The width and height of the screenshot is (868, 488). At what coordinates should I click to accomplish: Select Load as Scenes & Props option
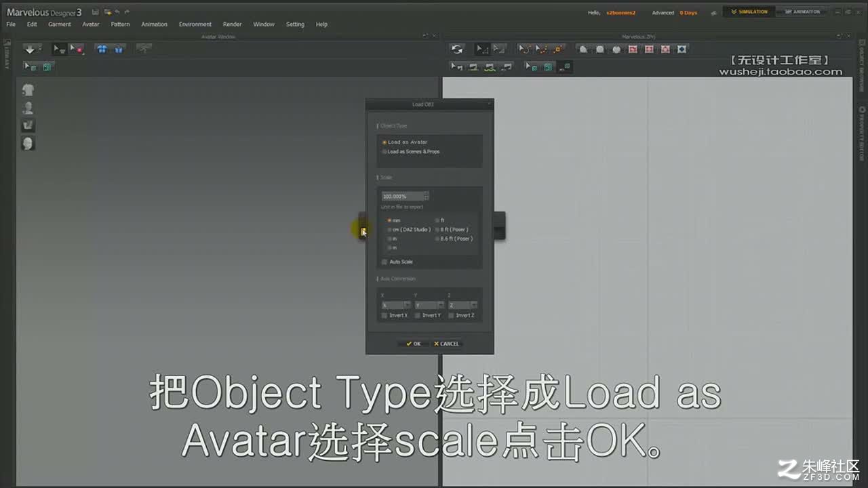[x=411, y=152]
